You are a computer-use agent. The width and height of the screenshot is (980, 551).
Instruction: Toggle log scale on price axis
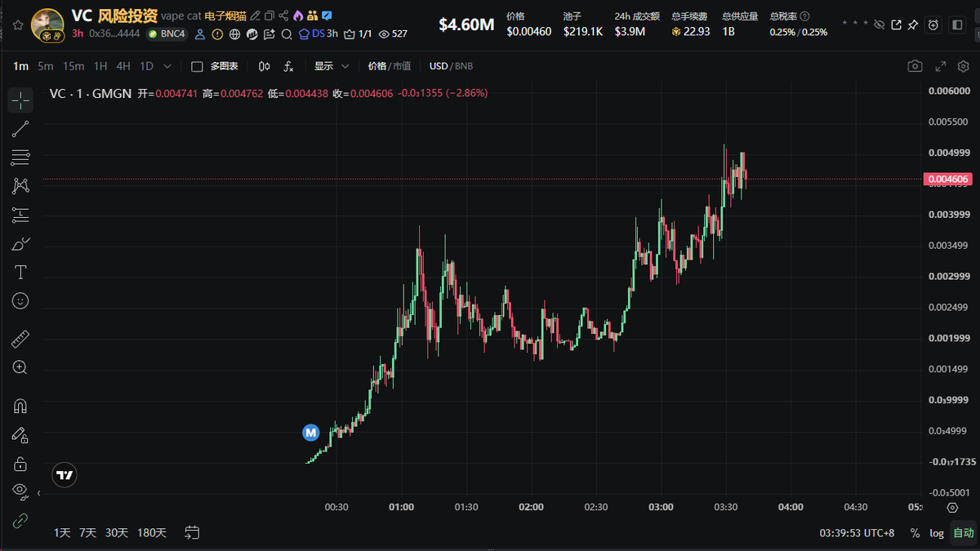pos(937,533)
